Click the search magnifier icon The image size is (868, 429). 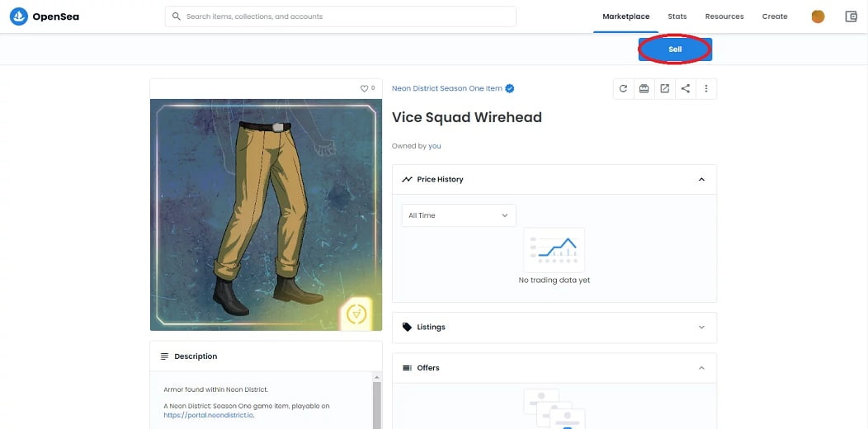coord(177,16)
